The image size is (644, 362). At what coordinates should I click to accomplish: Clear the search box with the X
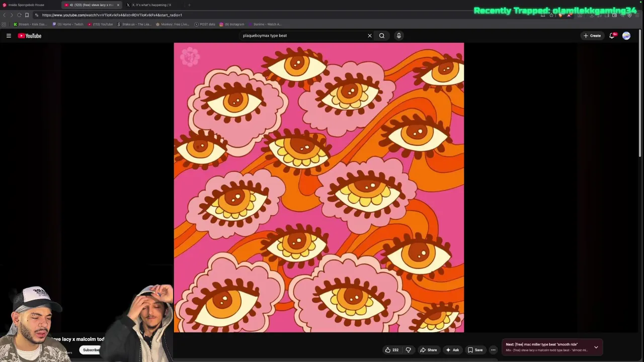pos(370,36)
